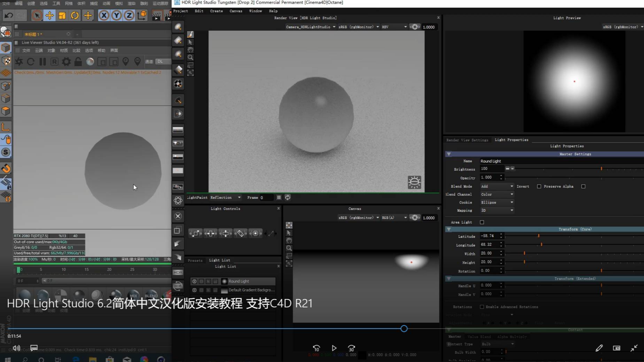Click the Latitude slider track
Viewport: 644px width, 362px height.
574,236
